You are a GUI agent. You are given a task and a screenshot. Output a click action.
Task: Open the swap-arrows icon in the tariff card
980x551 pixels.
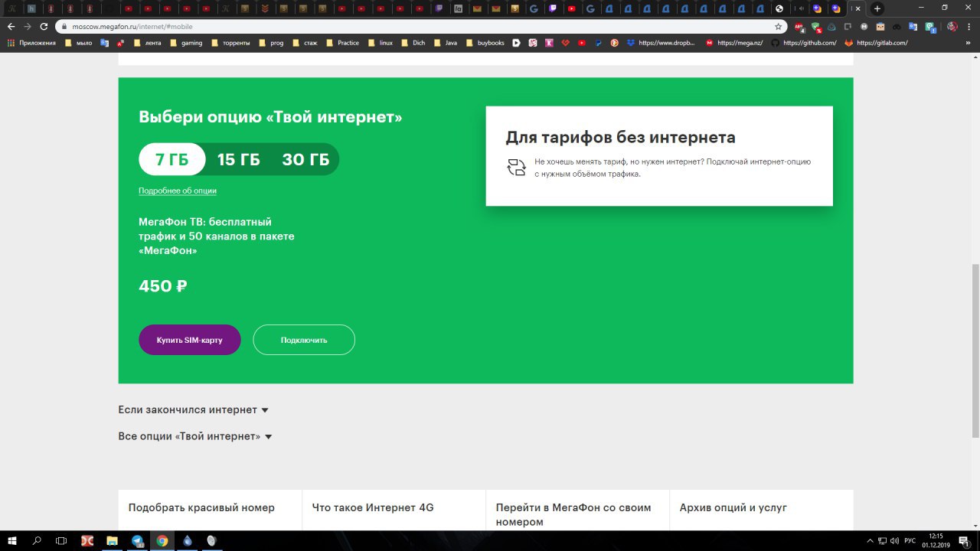click(x=517, y=168)
